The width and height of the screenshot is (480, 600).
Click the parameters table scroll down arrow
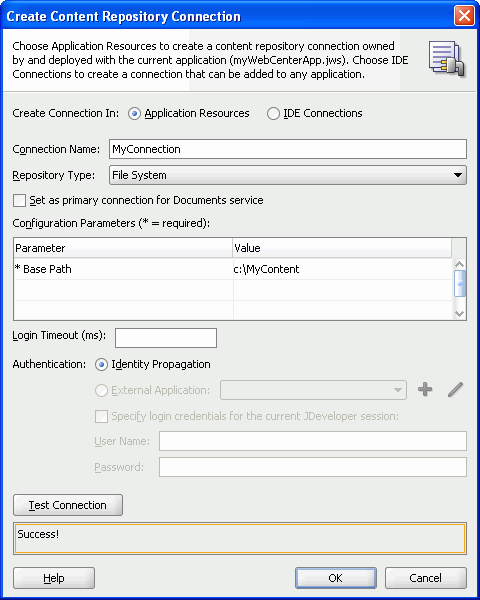(x=460, y=314)
